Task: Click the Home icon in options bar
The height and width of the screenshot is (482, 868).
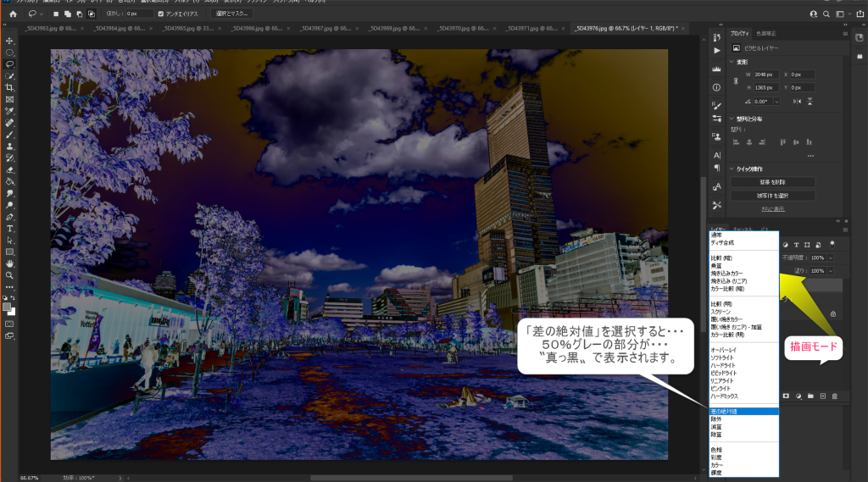Action: click(13, 14)
